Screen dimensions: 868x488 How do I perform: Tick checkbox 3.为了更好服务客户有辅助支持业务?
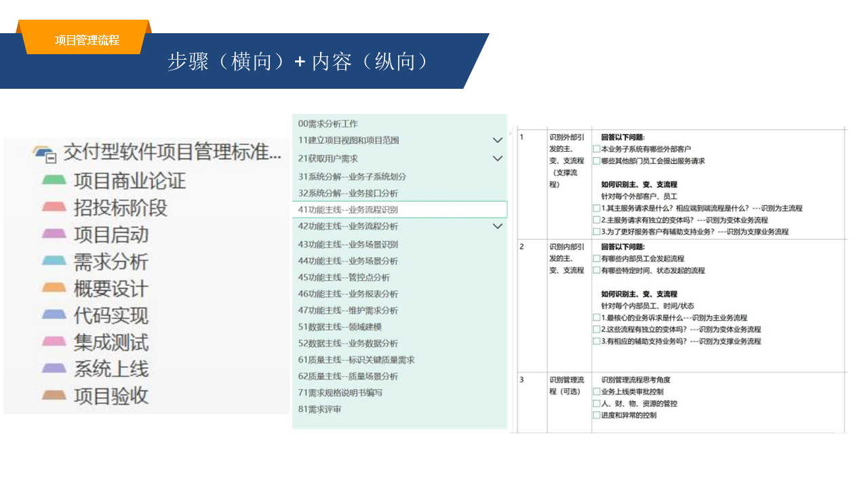point(596,232)
